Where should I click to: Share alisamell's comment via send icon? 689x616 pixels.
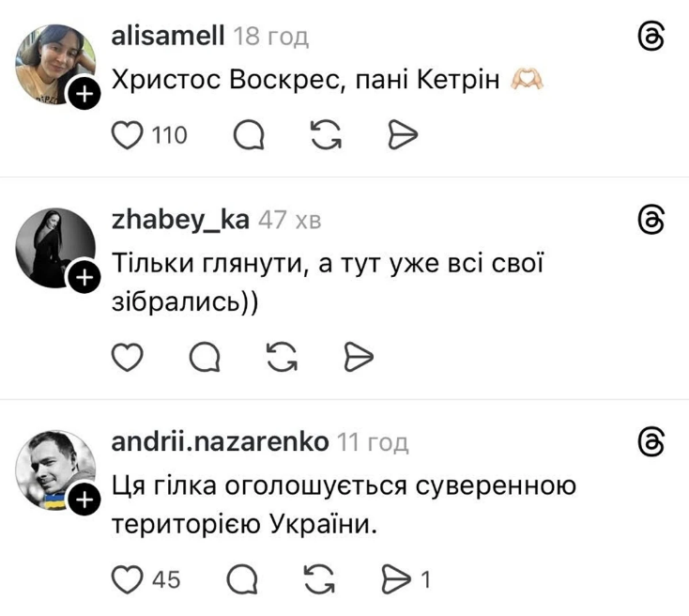(402, 137)
